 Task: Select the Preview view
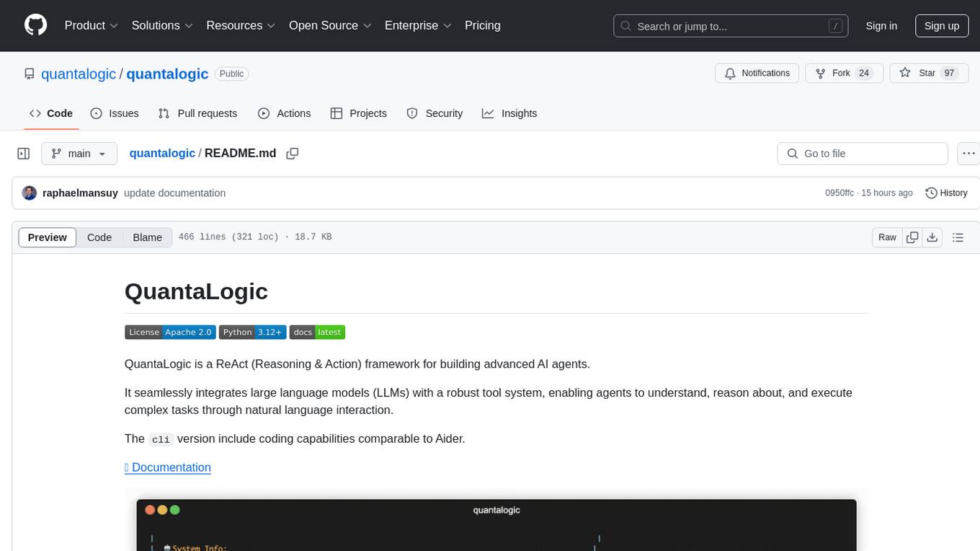tap(48, 237)
